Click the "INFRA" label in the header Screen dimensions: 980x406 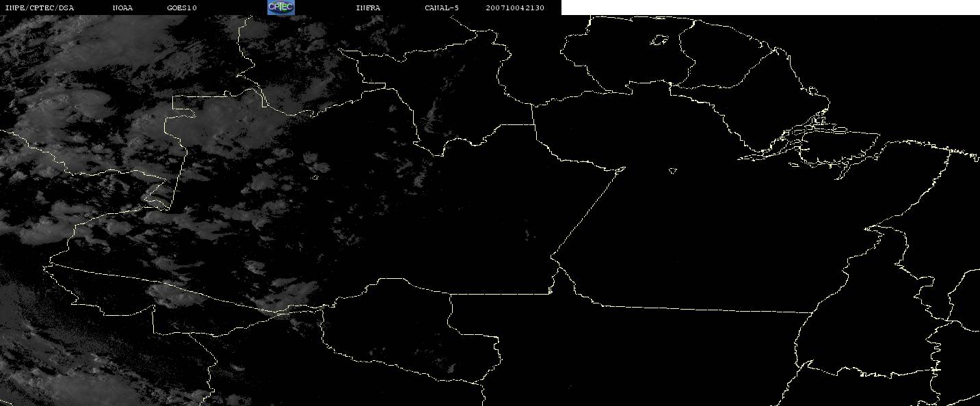pyautogui.click(x=368, y=8)
